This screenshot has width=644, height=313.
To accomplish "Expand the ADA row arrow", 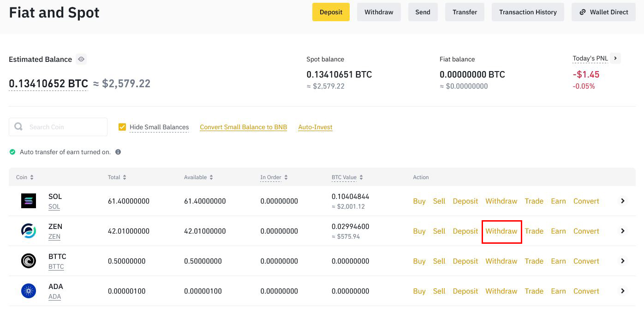I will (x=622, y=291).
